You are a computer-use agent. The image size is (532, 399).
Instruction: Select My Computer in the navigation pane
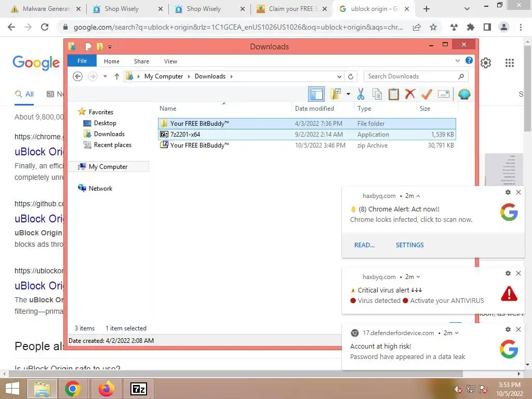point(108,167)
